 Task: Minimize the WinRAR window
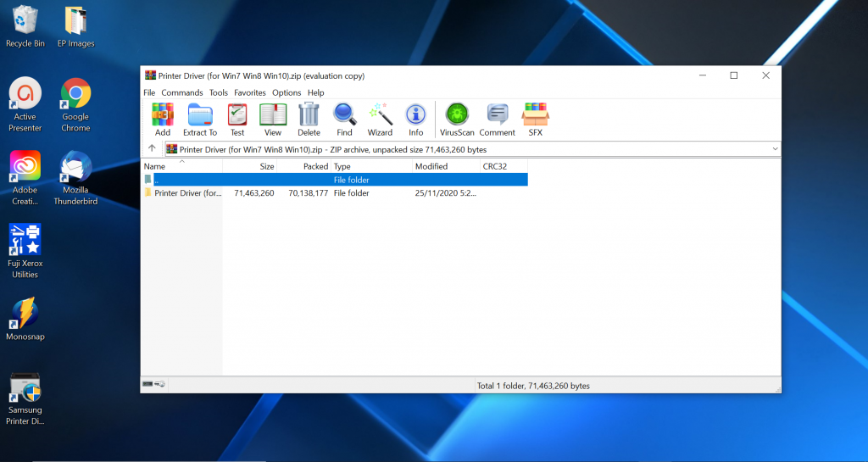pos(703,75)
